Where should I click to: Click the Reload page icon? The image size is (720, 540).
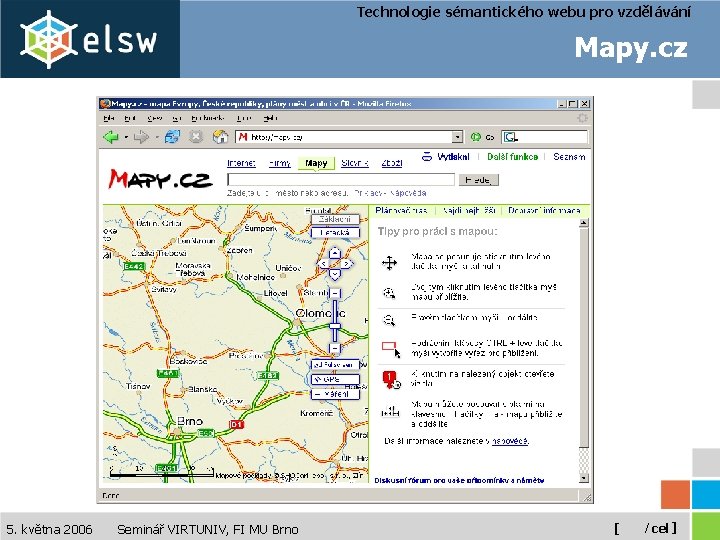click(x=172, y=136)
